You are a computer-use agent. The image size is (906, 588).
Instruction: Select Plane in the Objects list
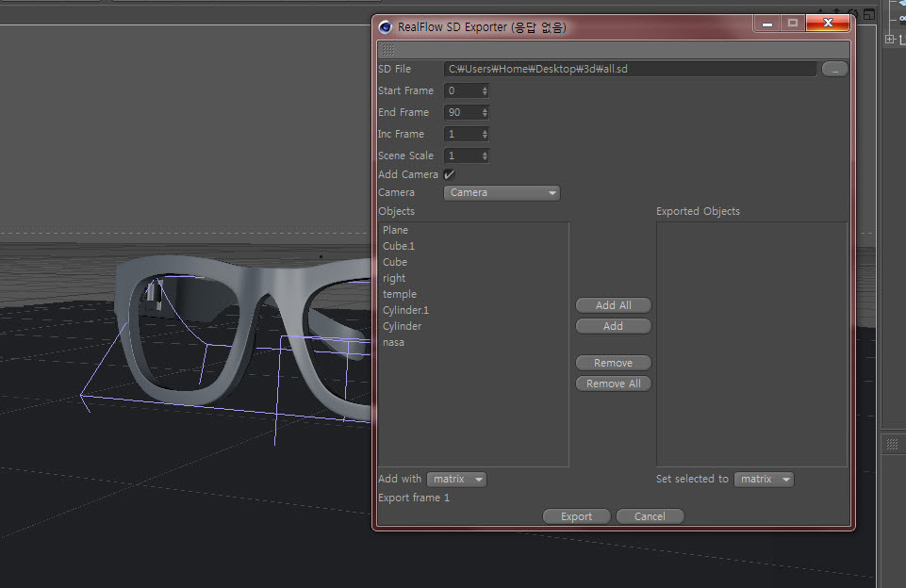pos(395,230)
